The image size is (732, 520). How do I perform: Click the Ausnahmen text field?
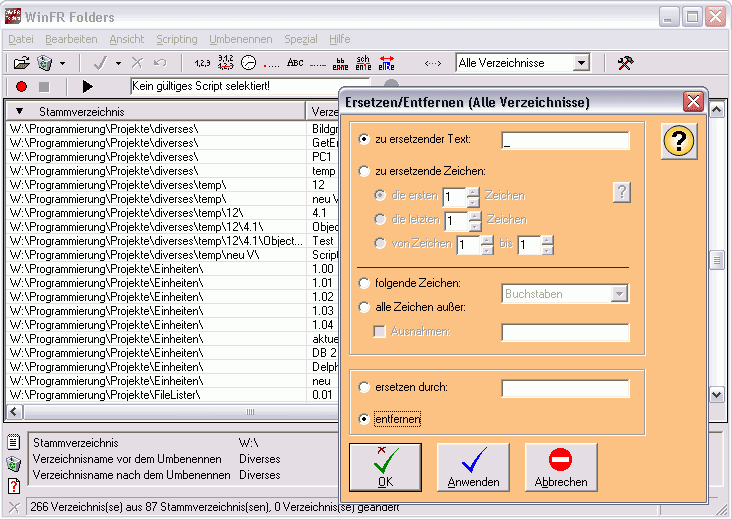pyautogui.click(x=565, y=332)
